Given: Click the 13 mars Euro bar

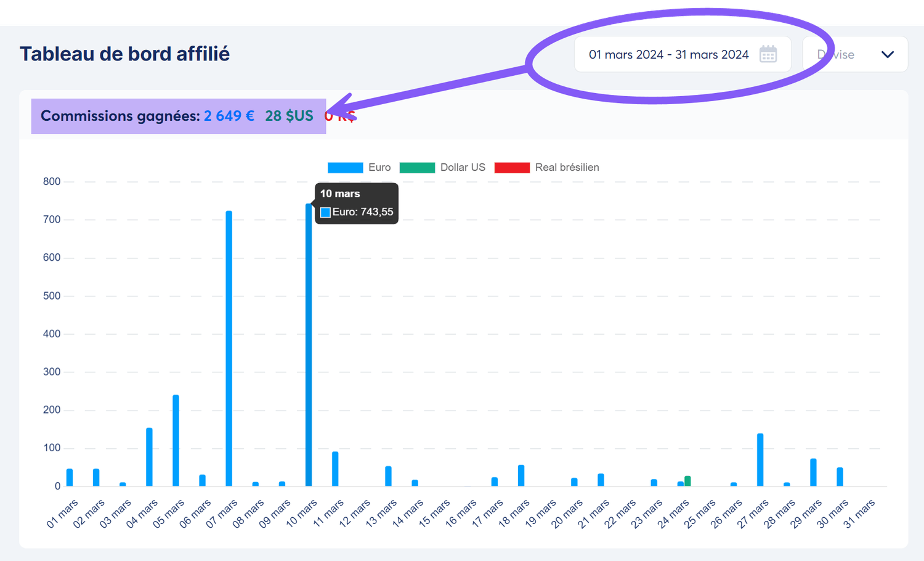Looking at the screenshot, I should (388, 477).
